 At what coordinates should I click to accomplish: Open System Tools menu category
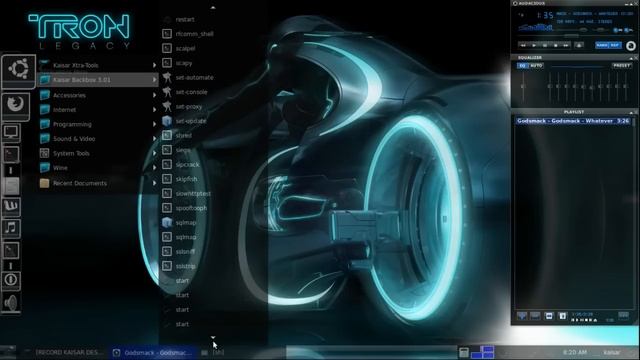coord(98,153)
